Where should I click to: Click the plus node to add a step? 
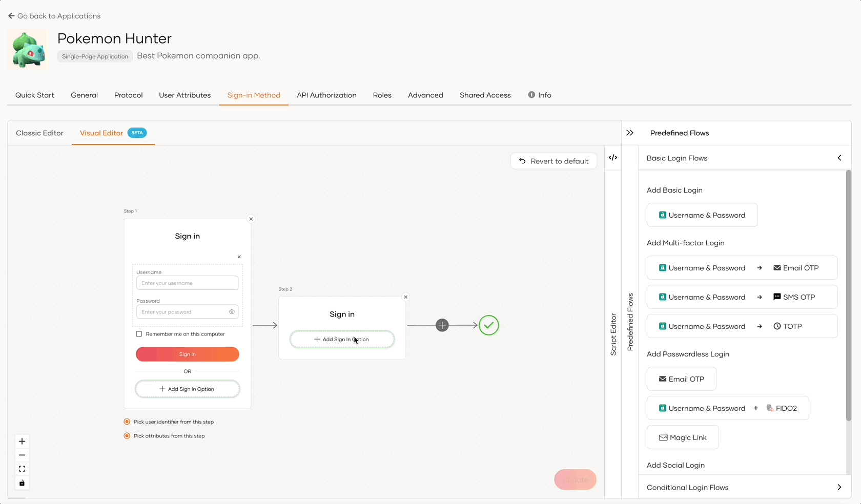pos(442,325)
